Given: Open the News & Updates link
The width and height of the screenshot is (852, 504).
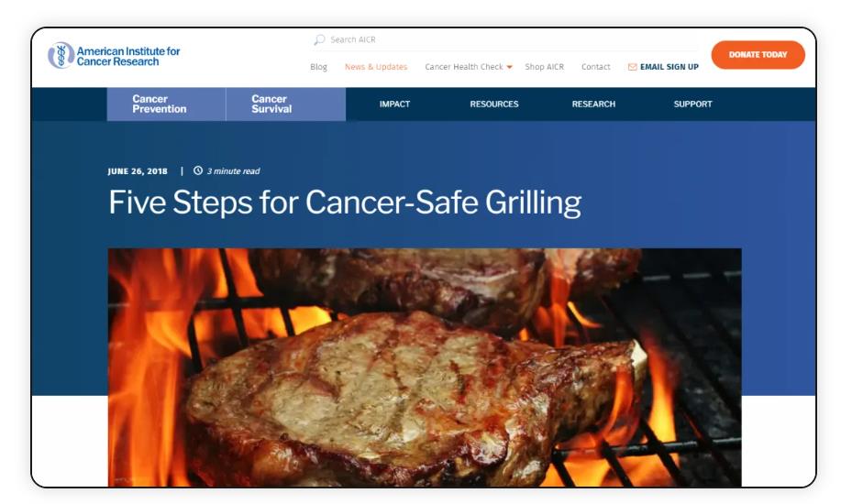Looking at the screenshot, I should pyautogui.click(x=376, y=67).
